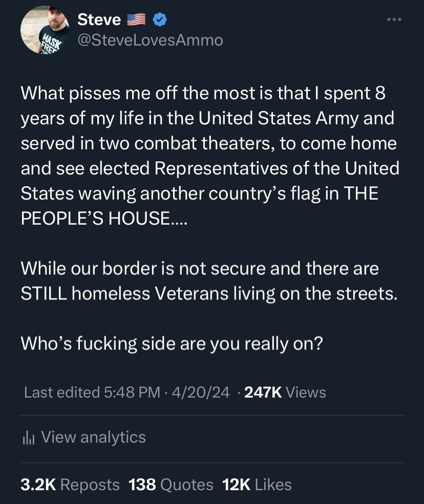The width and height of the screenshot is (424, 504).
Task: Open the @SteveLovesAmmo handle link
Action: (x=150, y=40)
